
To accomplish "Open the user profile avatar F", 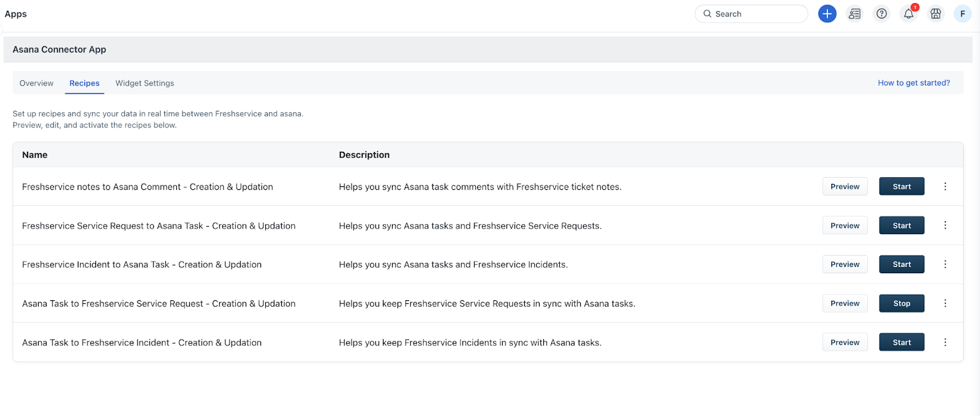I will [962, 13].
